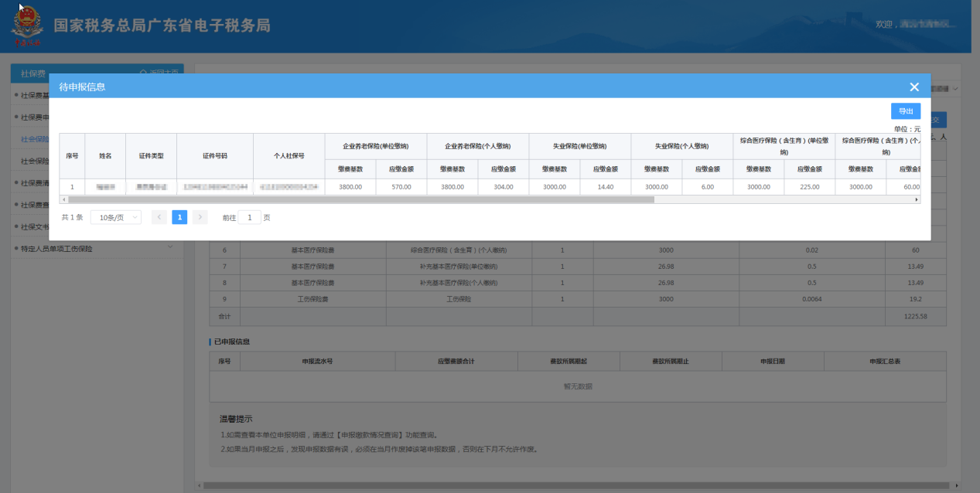Close the 待申报信息 dialog
Screen dimensions: 980x493
(914, 87)
